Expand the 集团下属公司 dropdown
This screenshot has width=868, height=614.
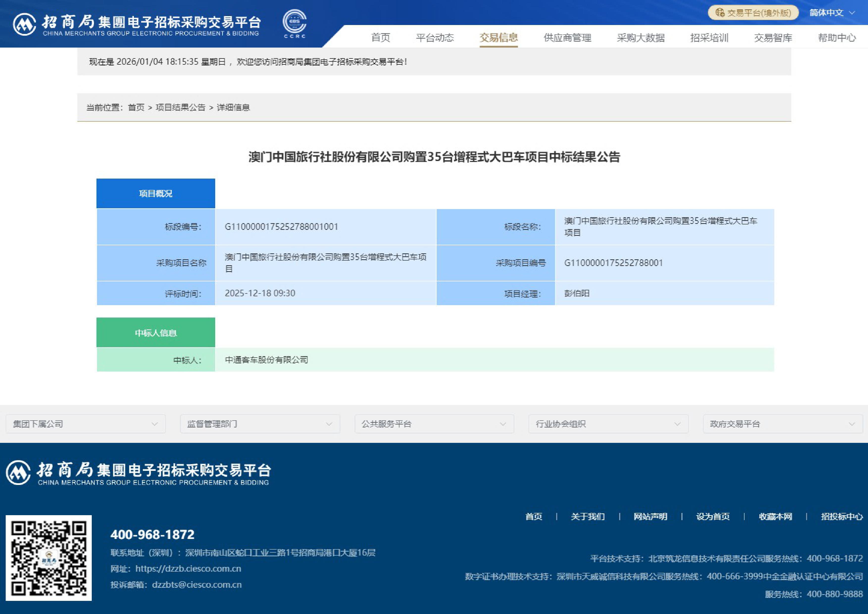pos(85,424)
